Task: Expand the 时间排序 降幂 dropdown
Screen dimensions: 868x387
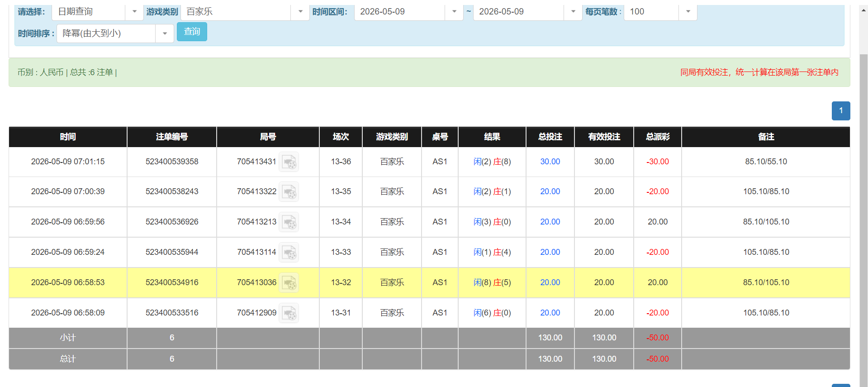Action: [165, 33]
